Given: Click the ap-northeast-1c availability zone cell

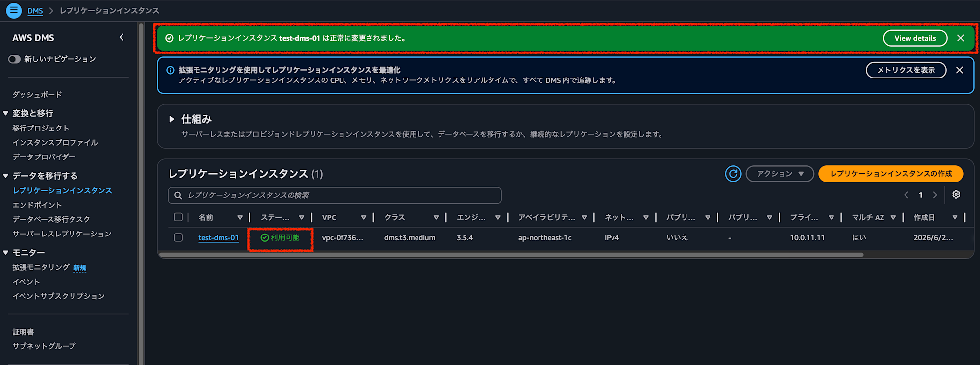Looking at the screenshot, I should [545, 237].
